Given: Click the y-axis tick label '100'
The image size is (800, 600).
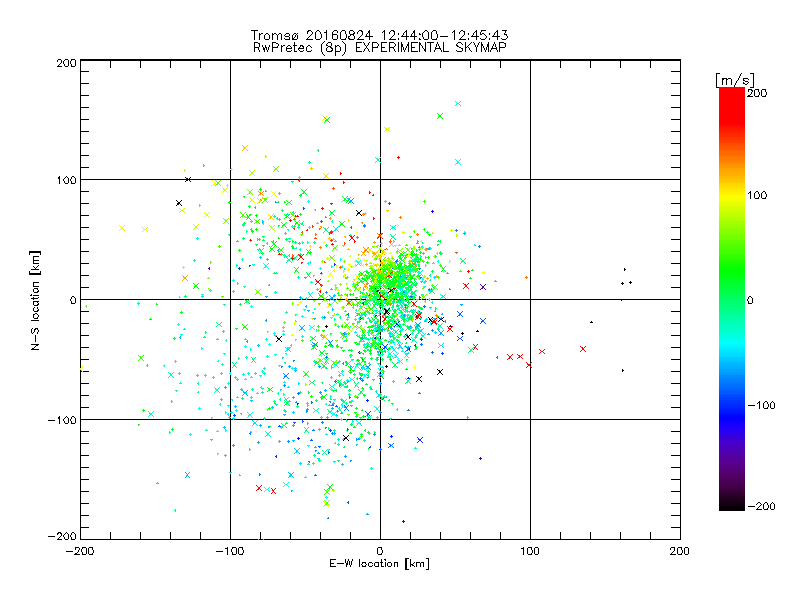Looking at the screenshot, I should 66,181.
